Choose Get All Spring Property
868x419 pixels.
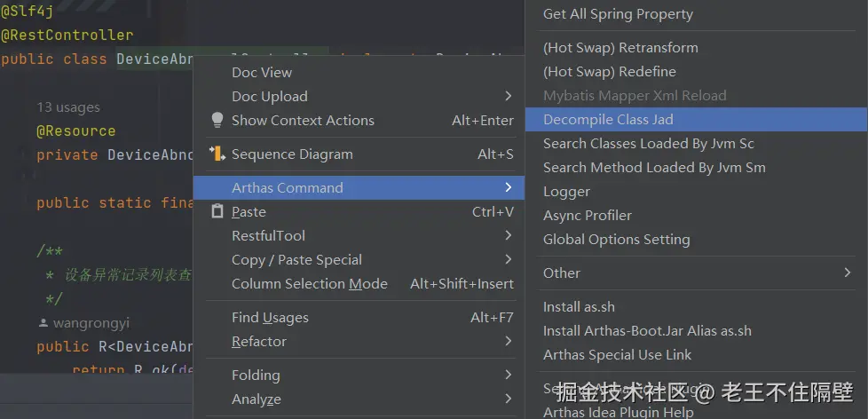[x=618, y=13]
